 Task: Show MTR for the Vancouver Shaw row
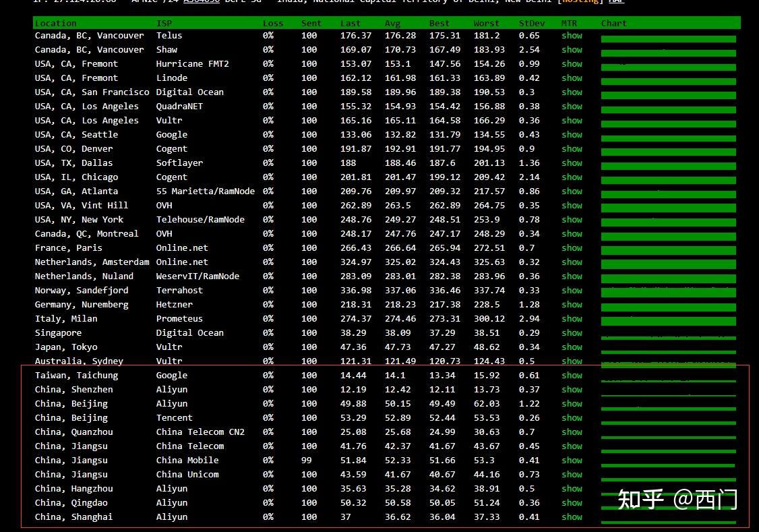click(572, 50)
